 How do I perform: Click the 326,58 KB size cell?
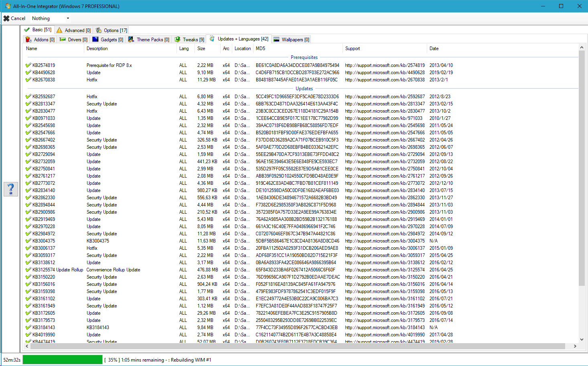(207, 140)
